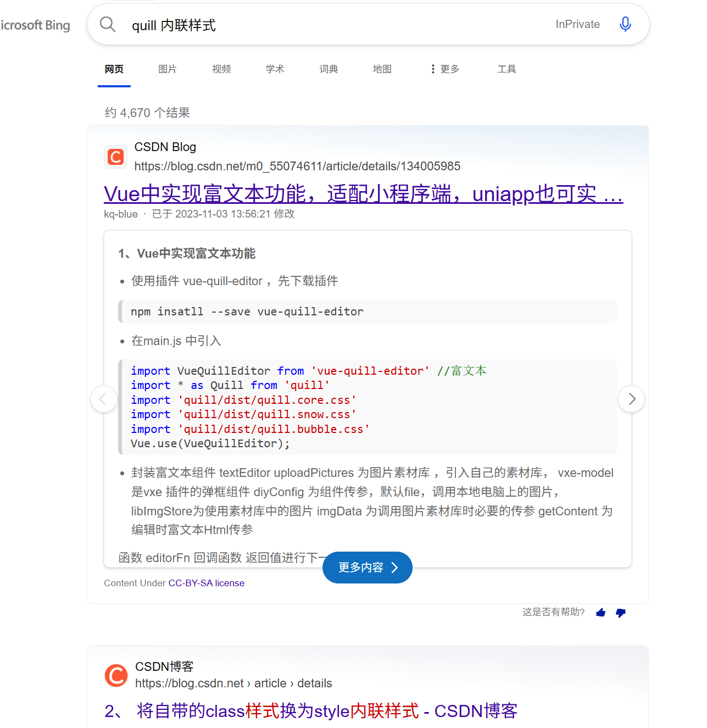The image size is (707, 728).
Task: Click the CSDN Blog favicon icon
Action: 115,157
